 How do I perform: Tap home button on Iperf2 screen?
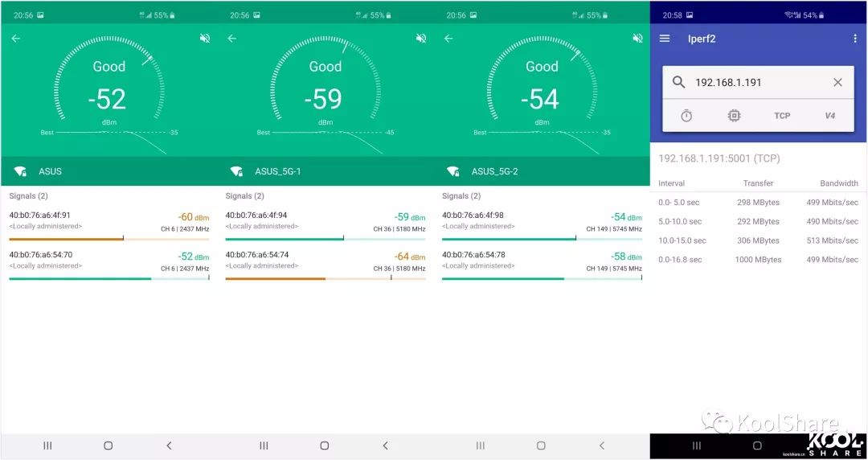click(x=757, y=446)
